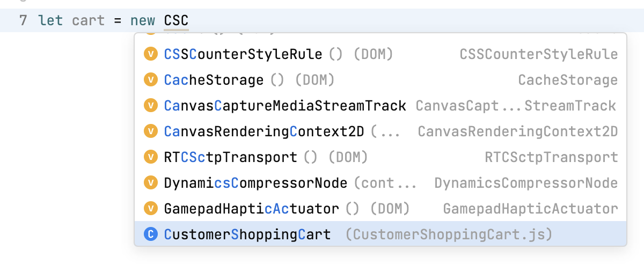Select the GamepadHapticActuator suggestion name
This screenshot has width=644, height=279.
(x=251, y=208)
